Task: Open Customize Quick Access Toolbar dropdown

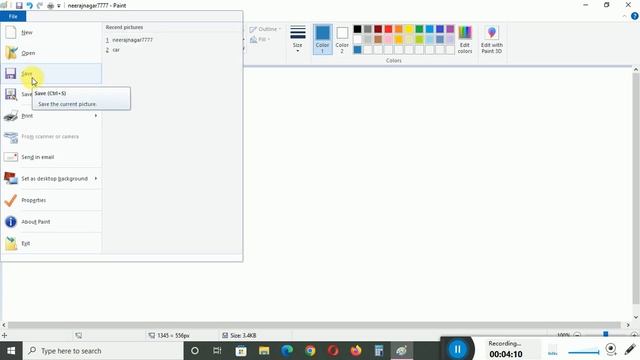Action: (59, 6)
